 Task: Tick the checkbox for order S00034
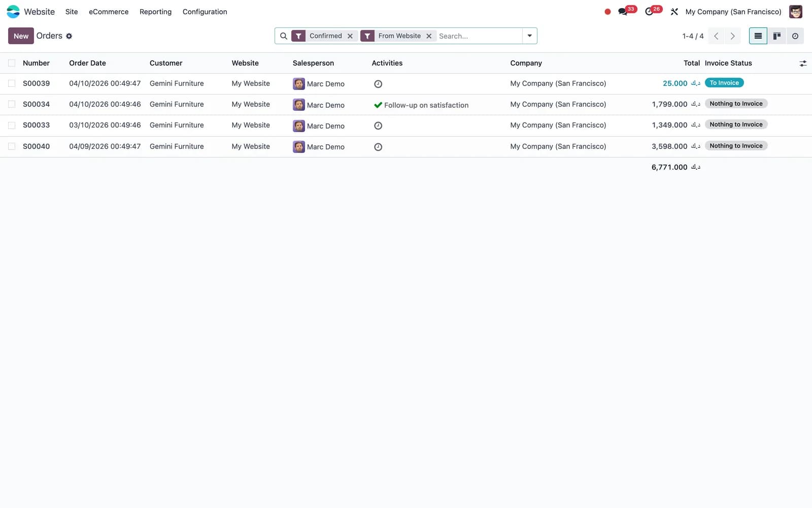[x=12, y=104]
